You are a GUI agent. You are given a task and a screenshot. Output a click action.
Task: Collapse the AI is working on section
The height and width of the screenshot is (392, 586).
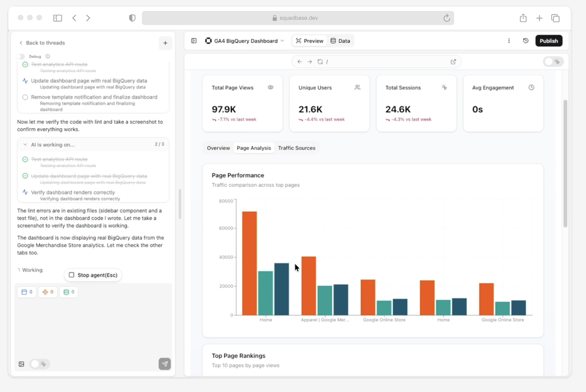(25, 145)
